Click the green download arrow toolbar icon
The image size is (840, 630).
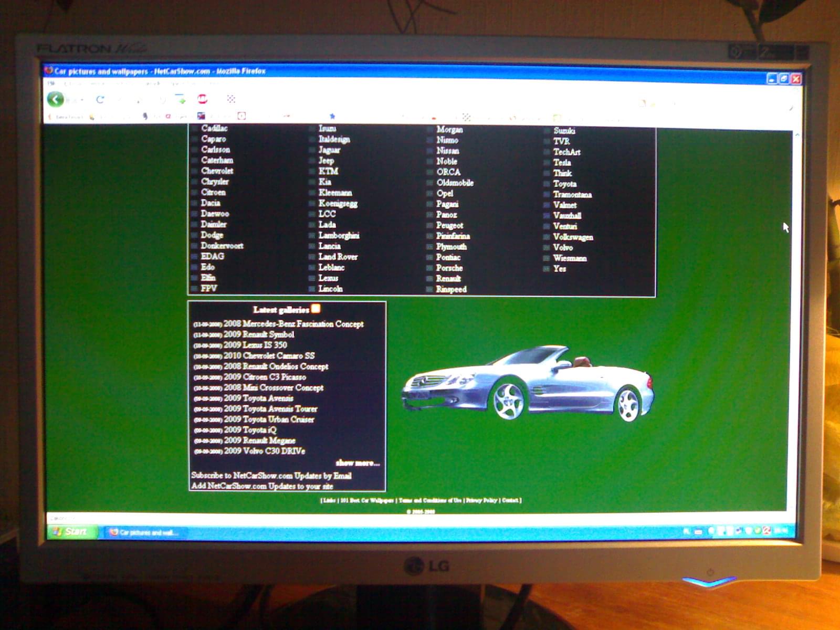pyautogui.click(x=181, y=99)
